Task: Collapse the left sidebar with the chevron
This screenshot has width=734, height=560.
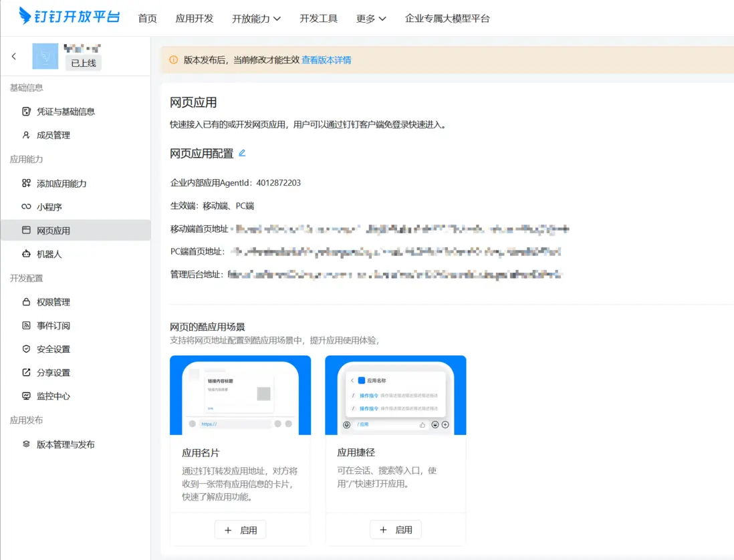Action: click(x=13, y=57)
